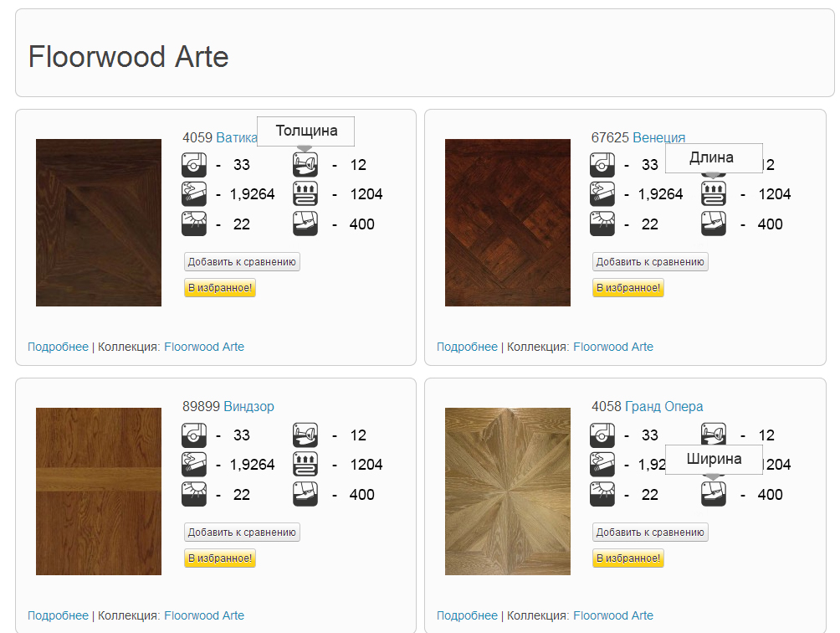Click the dark parquet thumbnail of product 4059
The height and width of the screenshot is (633, 840).
[99, 223]
